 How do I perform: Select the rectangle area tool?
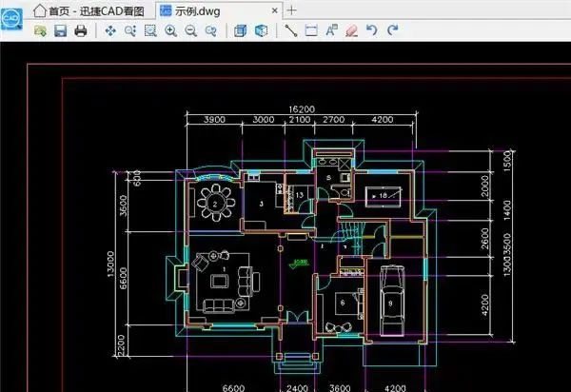click(311, 31)
